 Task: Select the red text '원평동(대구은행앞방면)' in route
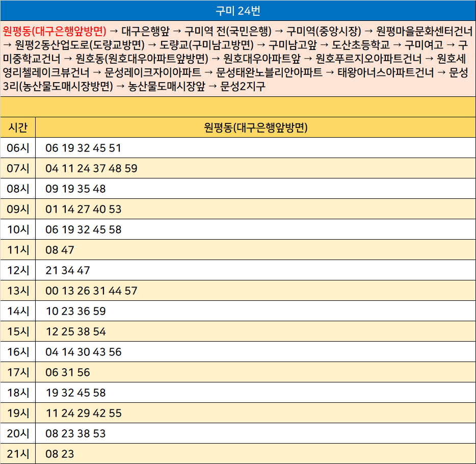click(55, 31)
